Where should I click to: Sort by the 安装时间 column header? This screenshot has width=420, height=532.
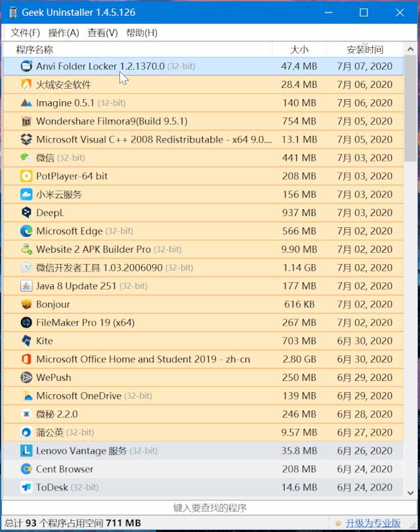point(365,49)
